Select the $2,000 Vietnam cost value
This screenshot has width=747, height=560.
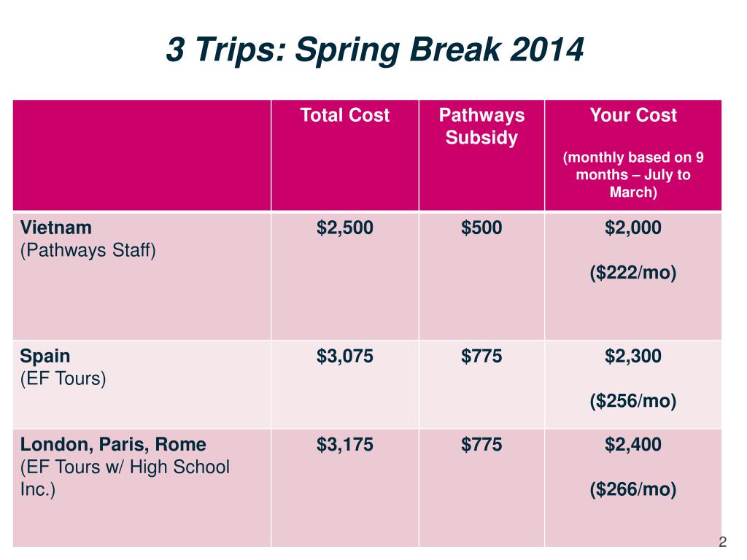pos(633,227)
